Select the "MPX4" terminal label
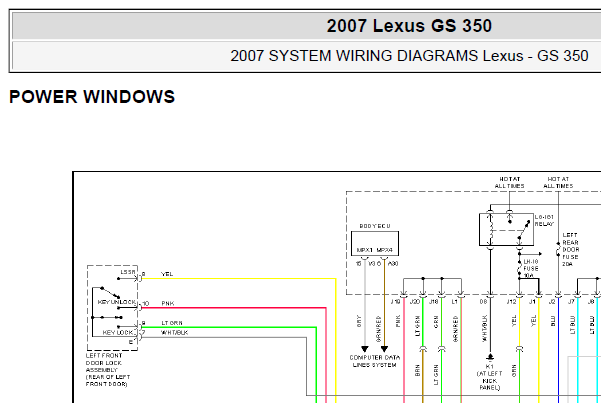The image size is (601, 403). pos(384,250)
